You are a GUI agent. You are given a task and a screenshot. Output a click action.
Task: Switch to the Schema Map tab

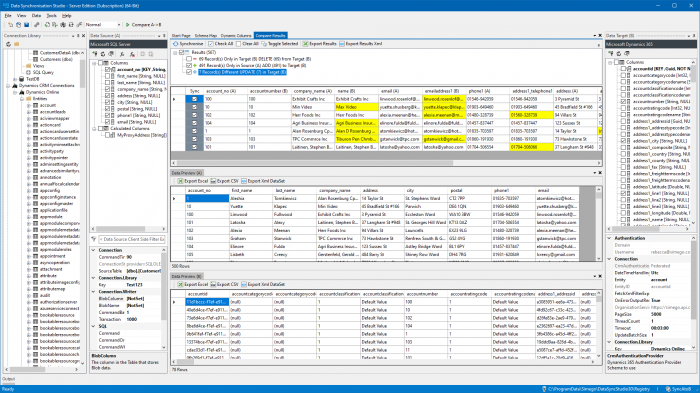coord(205,35)
